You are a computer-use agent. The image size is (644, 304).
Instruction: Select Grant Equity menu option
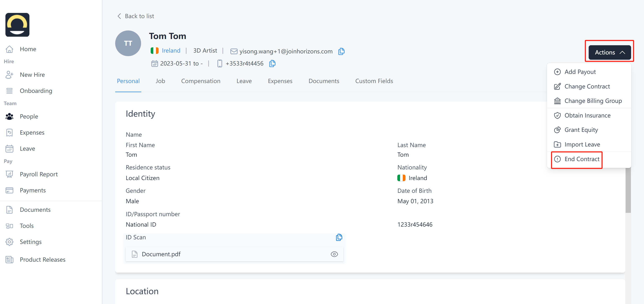point(581,130)
